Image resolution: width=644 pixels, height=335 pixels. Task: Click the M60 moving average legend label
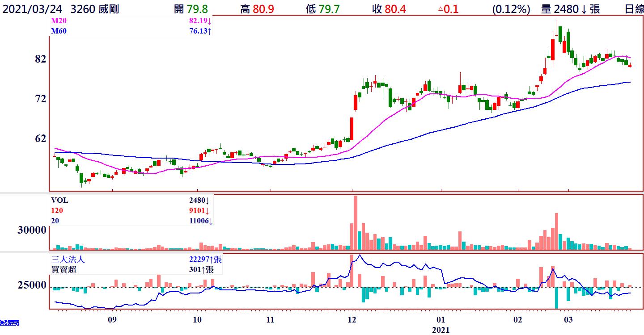59,31
